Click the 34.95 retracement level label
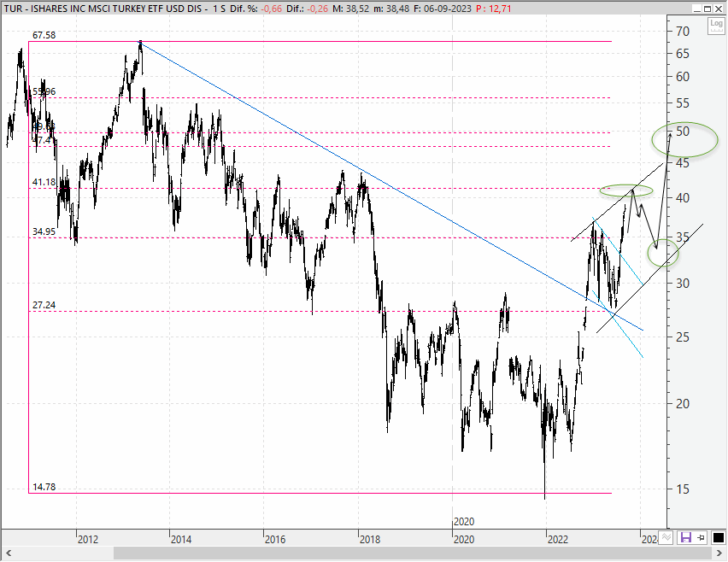The width and height of the screenshot is (728, 562). [44, 231]
